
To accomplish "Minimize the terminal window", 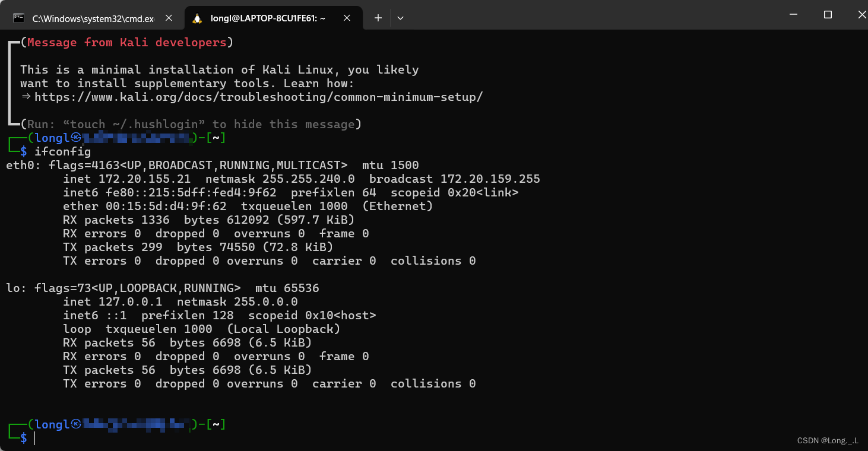I will point(793,15).
